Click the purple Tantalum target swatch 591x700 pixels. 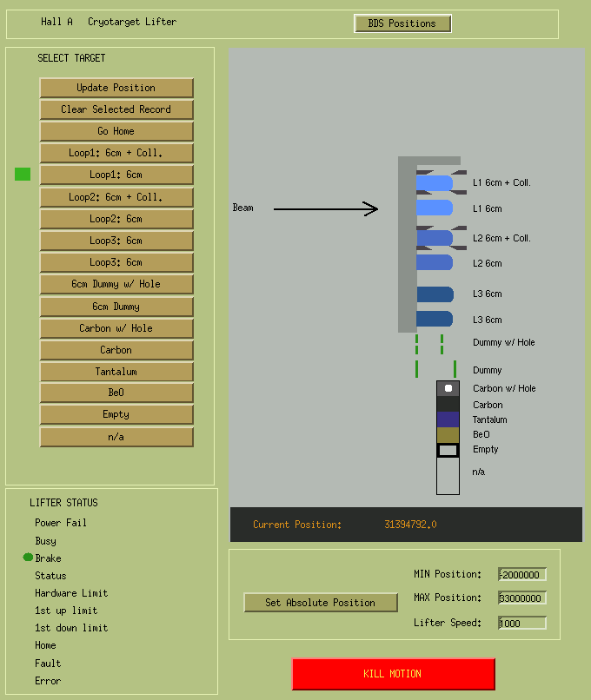[x=448, y=419]
